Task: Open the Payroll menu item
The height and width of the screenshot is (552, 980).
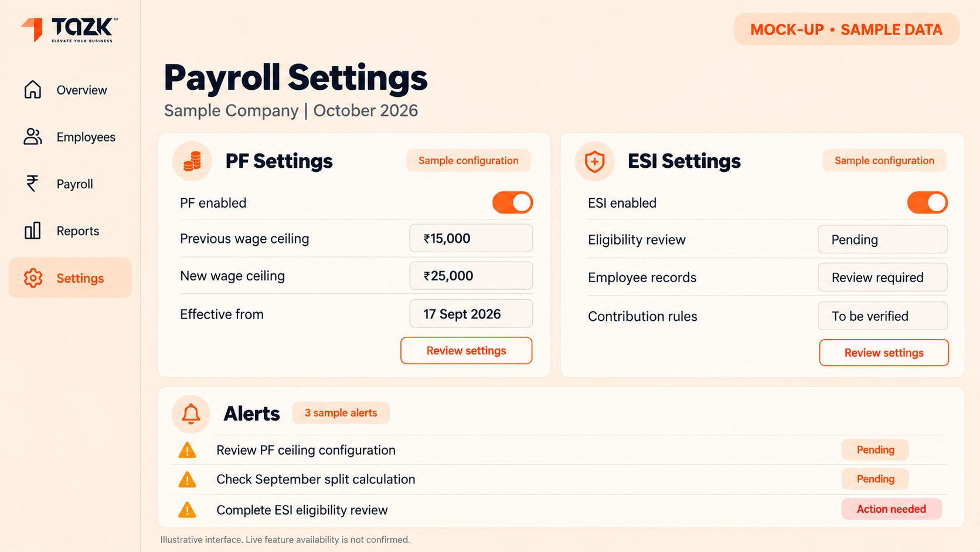Action: [x=70, y=184]
